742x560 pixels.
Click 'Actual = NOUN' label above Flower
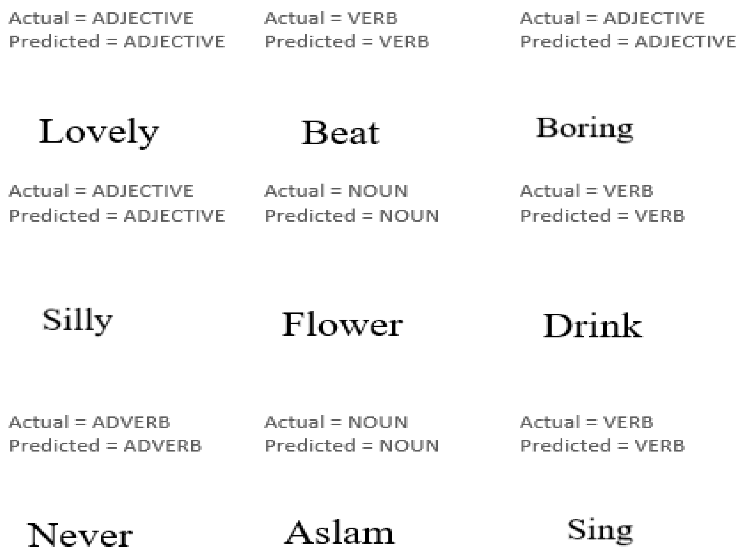pyautogui.click(x=336, y=191)
